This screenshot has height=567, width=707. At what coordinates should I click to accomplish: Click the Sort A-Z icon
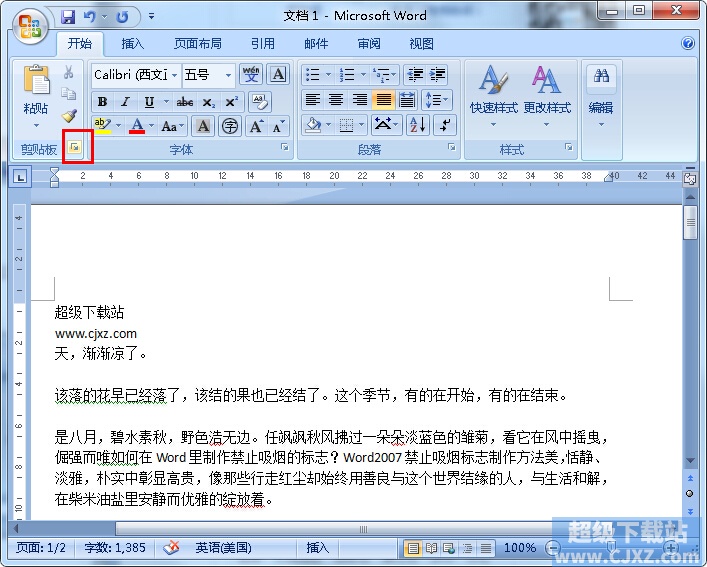417,125
